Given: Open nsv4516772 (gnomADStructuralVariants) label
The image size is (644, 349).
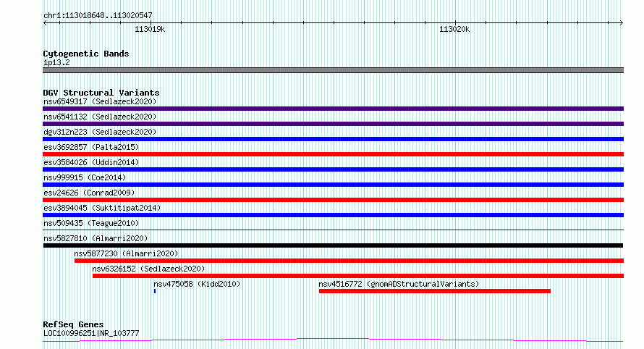Looking at the screenshot, I should pyautogui.click(x=399, y=284).
